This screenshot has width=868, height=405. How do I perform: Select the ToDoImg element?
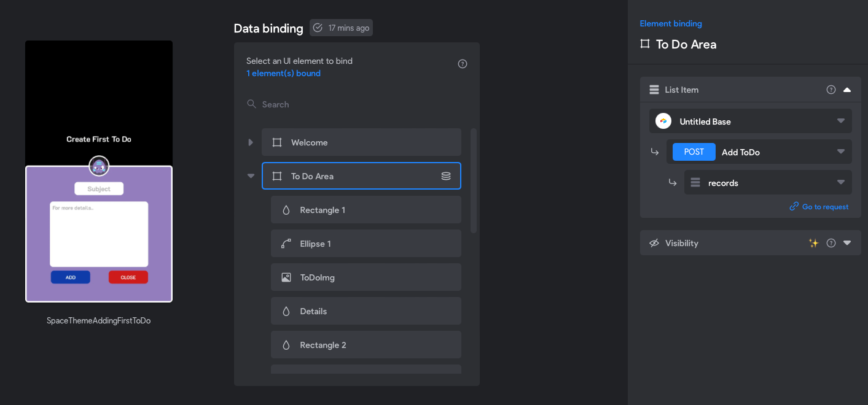tap(366, 277)
